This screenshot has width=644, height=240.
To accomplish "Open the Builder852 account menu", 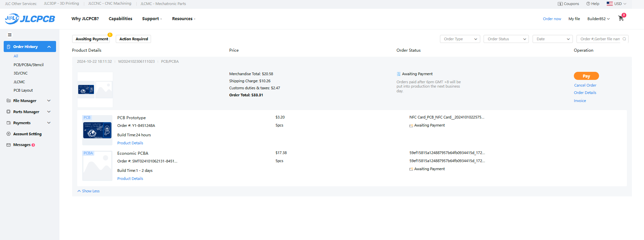I will pos(598,19).
